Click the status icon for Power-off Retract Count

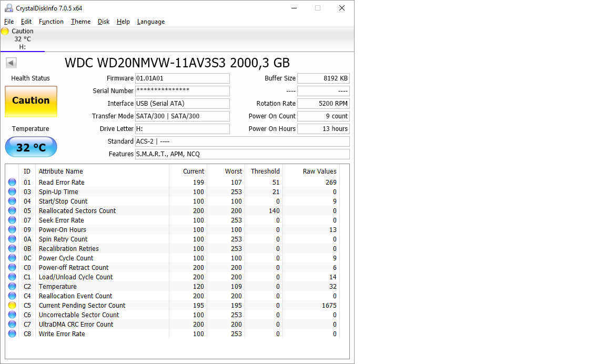[13, 267]
